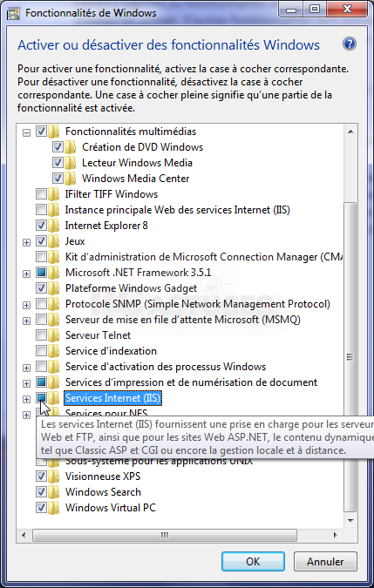Confirm changes with the OK button

[253, 561]
